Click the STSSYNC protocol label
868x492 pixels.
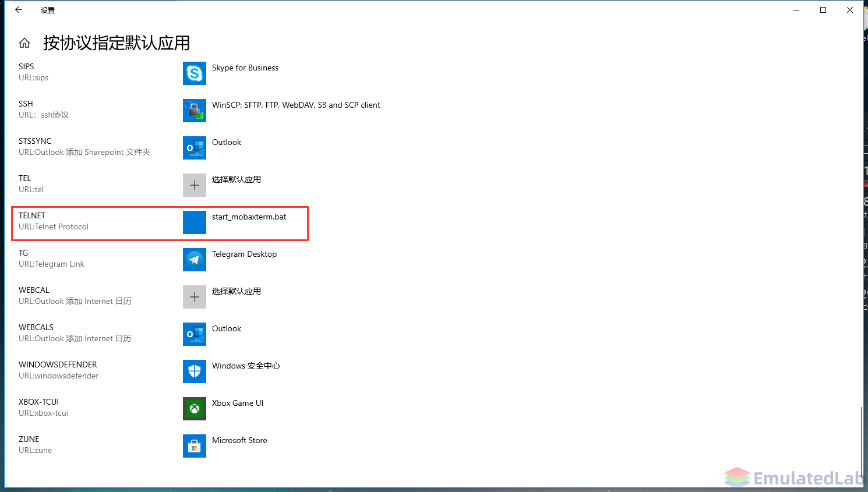coord(35,141)
